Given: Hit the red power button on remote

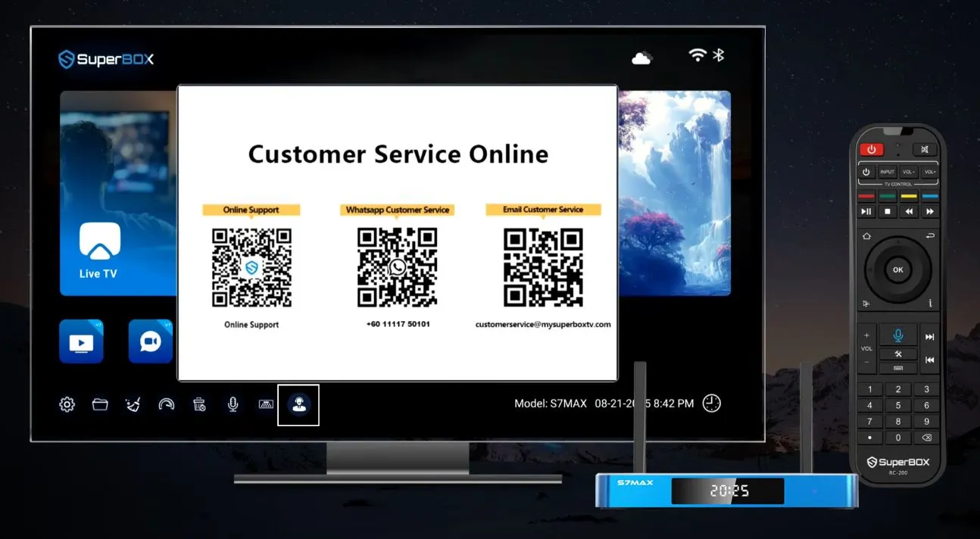Looking at the screenshot, I should pos(872,149).
